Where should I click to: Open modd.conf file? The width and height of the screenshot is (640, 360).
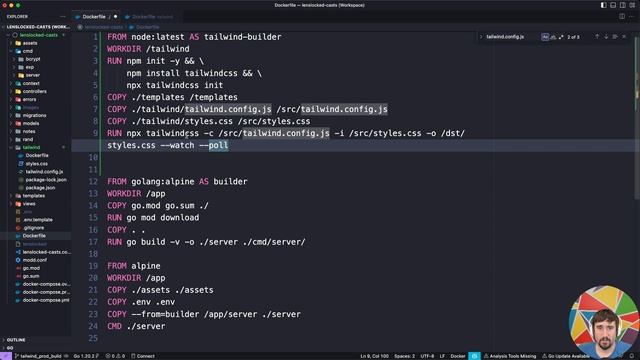[34, 260]
